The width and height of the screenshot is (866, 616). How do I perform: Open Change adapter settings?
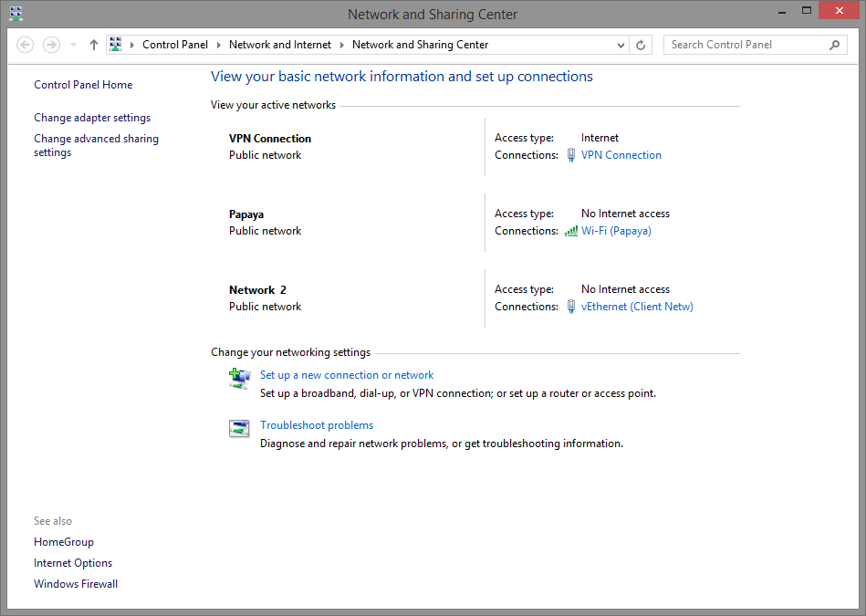pos(92,118)
